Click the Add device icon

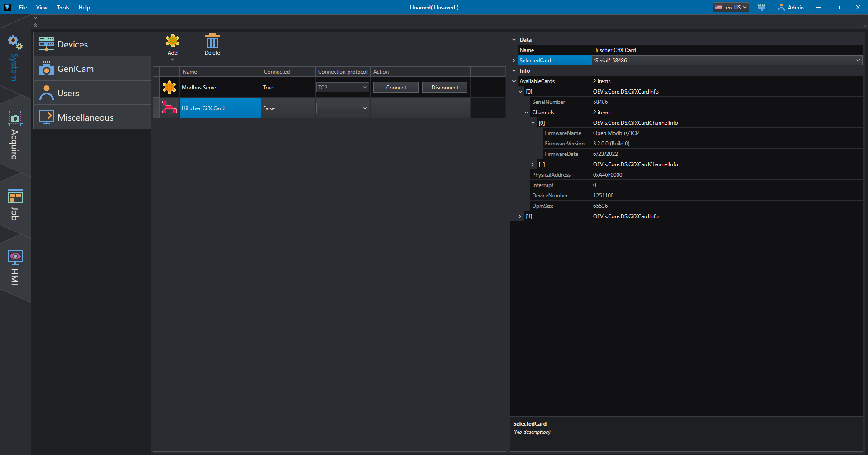click(172, 42)
